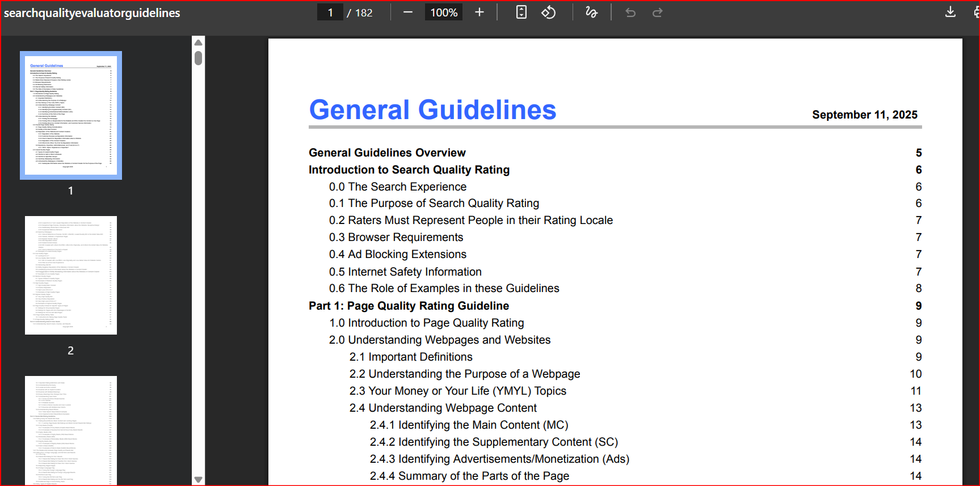This screenshot has width=980, height=486.
Task: Open Introduction to Search Quality Rating
Action: click(409, 170)
